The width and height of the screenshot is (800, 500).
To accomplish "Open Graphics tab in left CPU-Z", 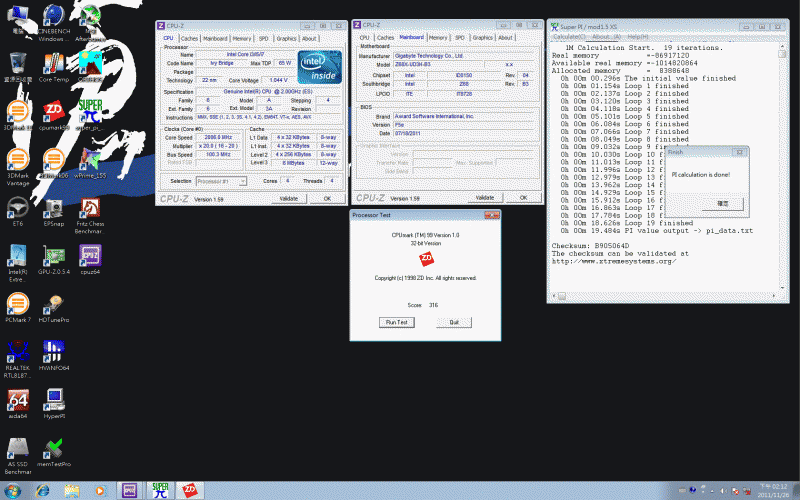I will pos(286,39).
